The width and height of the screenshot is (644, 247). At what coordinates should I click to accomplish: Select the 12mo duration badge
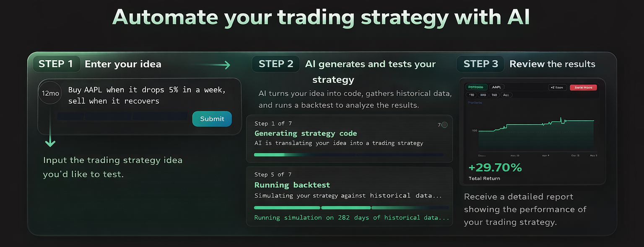click(x=50, y=93)
